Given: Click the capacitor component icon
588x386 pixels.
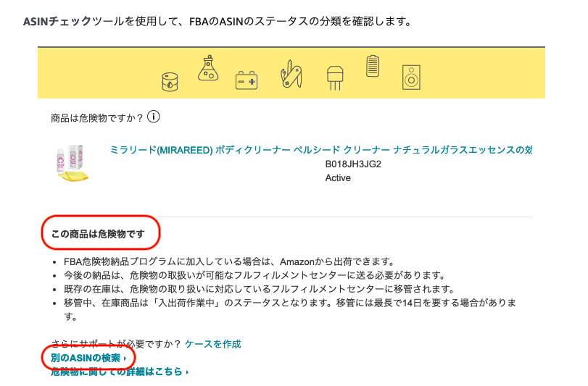Looking at the screenshot, I should pos(334,76).
